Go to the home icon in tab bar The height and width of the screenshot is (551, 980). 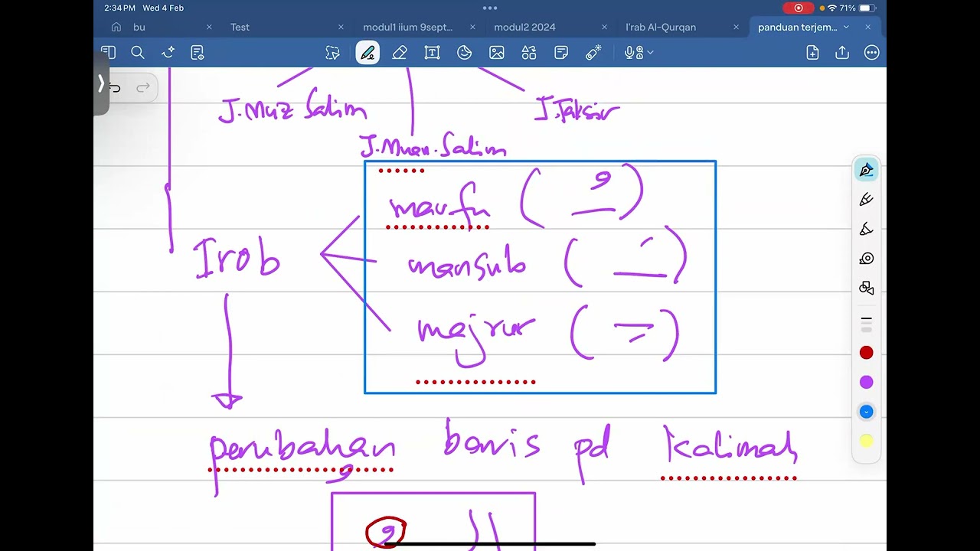point(116,27)
